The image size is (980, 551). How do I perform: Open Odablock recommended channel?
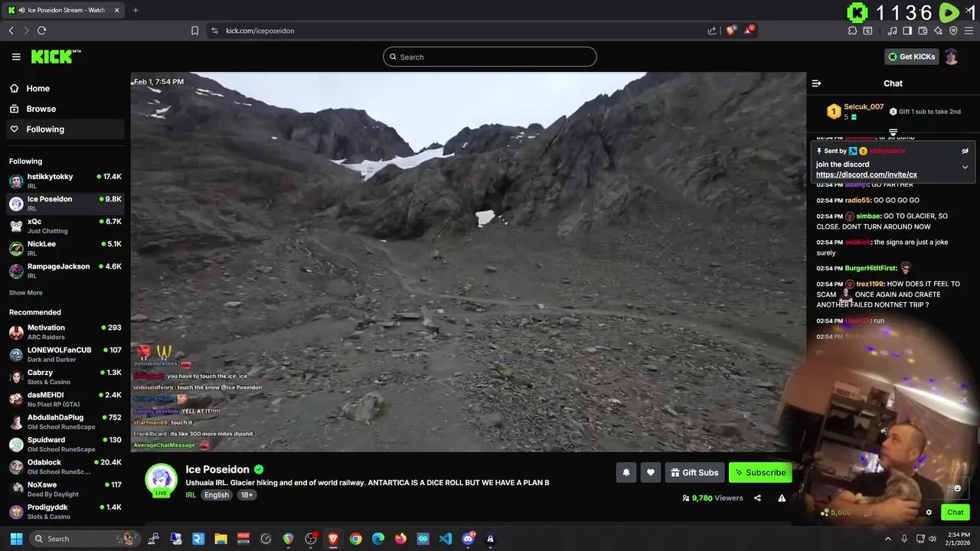[64, 466]
